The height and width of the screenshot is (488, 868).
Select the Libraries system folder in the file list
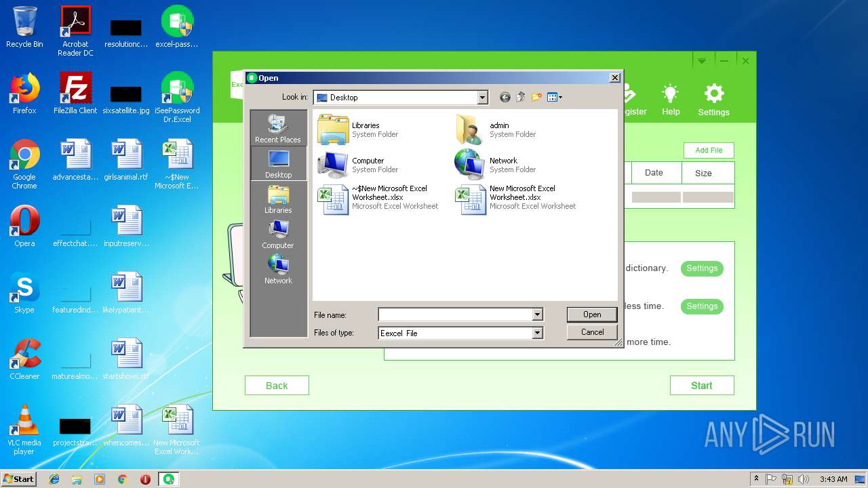(358, 129)
